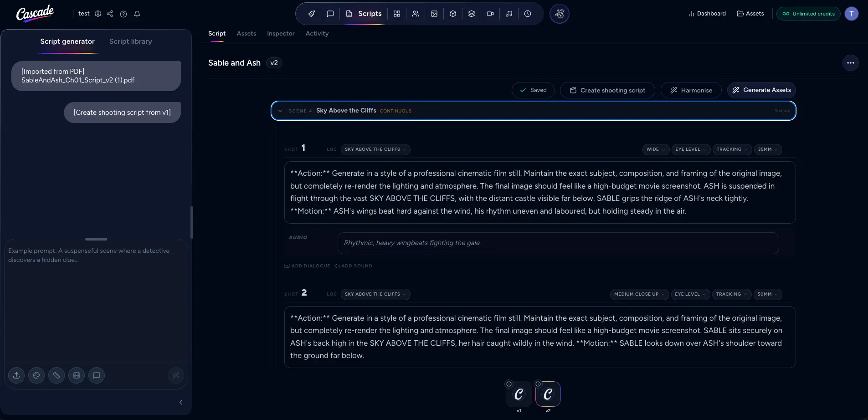
Task: Click the Generate Assets button
Action: pos(761,90)
